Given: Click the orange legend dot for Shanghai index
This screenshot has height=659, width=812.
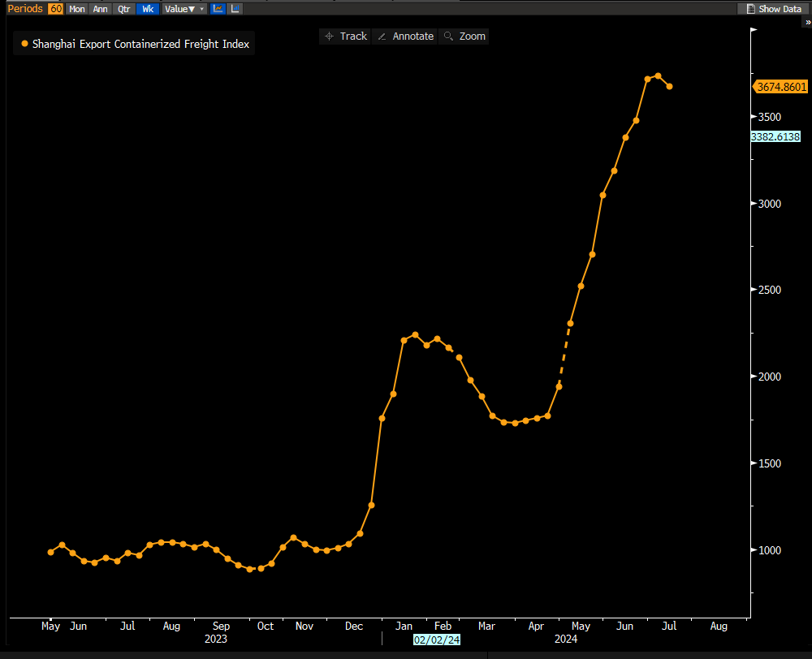Looking at the screenshot, I should pos(24,44).
